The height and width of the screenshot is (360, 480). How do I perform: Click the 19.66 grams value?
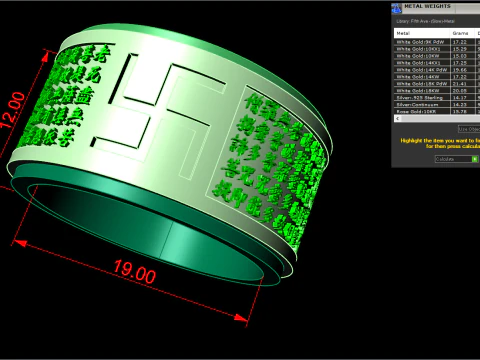click(x=460, y=70)
